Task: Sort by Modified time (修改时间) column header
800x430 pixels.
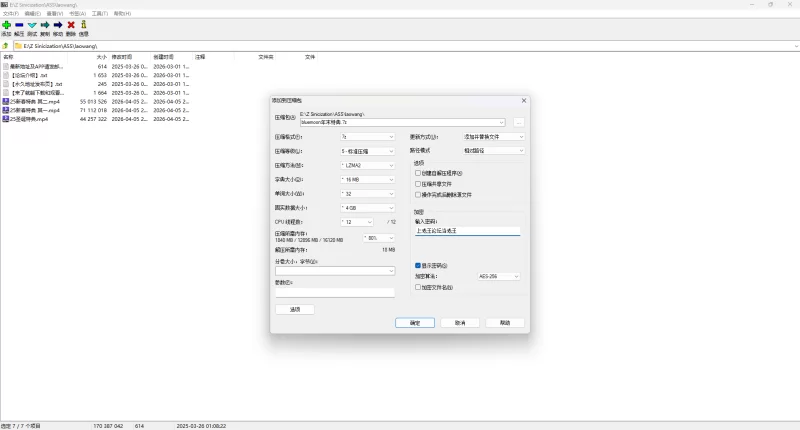Action: [122, 57]
